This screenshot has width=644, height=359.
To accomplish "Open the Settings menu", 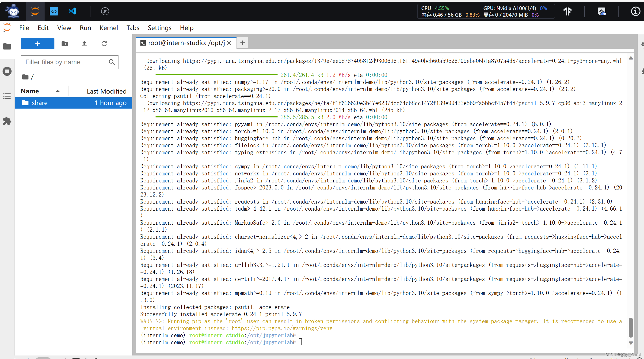I will click(159, 28).
